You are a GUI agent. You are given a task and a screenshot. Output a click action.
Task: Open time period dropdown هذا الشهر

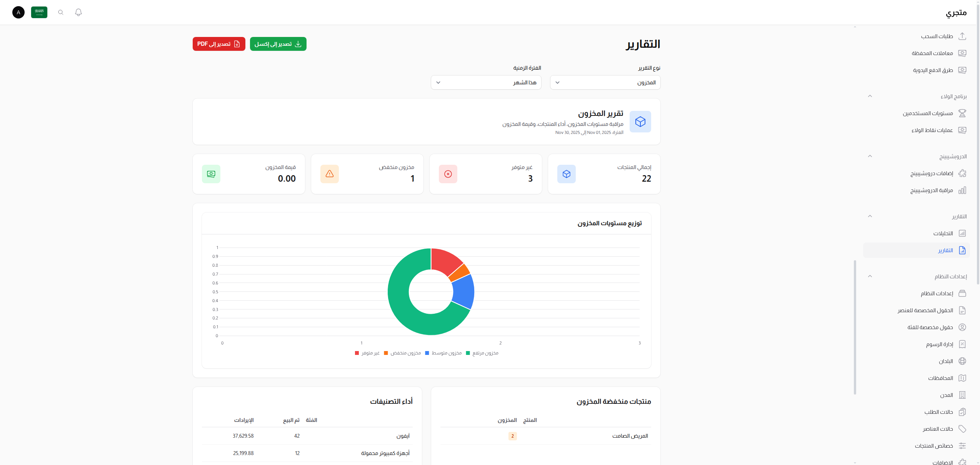[x=486, y=82]
